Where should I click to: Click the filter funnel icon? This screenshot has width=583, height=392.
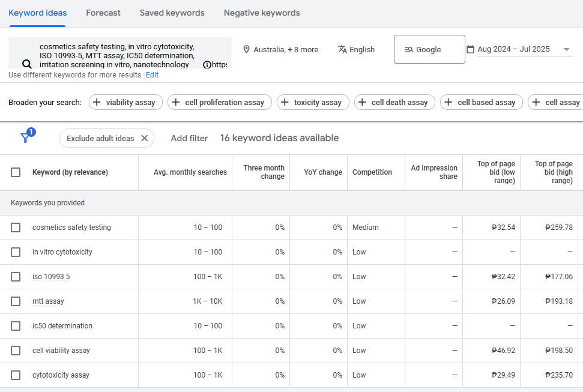[x=25, y=138]
